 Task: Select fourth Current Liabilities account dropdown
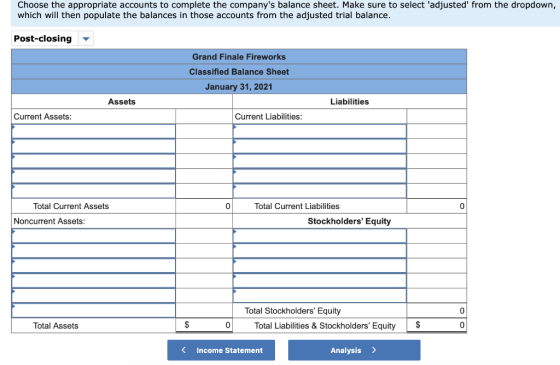pos(320,176)
